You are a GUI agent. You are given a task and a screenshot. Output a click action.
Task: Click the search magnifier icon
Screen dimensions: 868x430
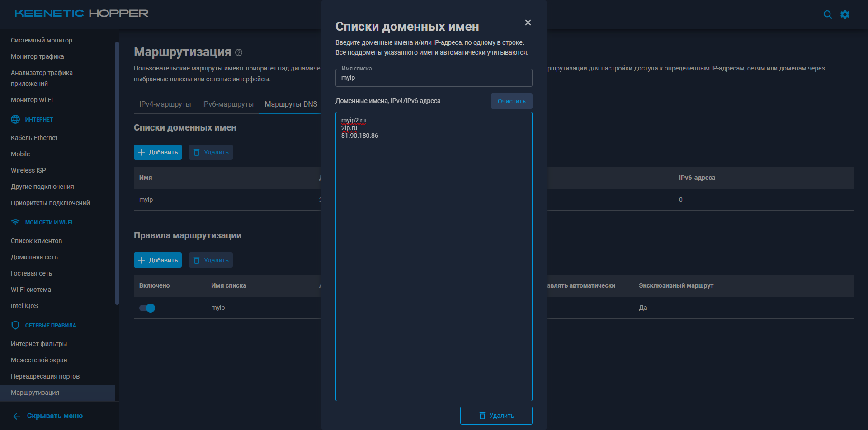(827, 14)
